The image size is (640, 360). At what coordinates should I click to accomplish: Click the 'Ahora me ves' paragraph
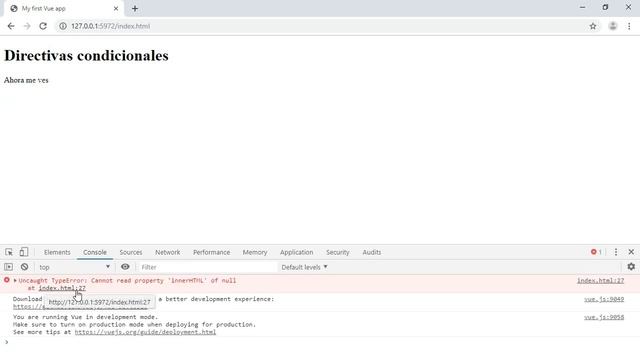pos(26,80)
